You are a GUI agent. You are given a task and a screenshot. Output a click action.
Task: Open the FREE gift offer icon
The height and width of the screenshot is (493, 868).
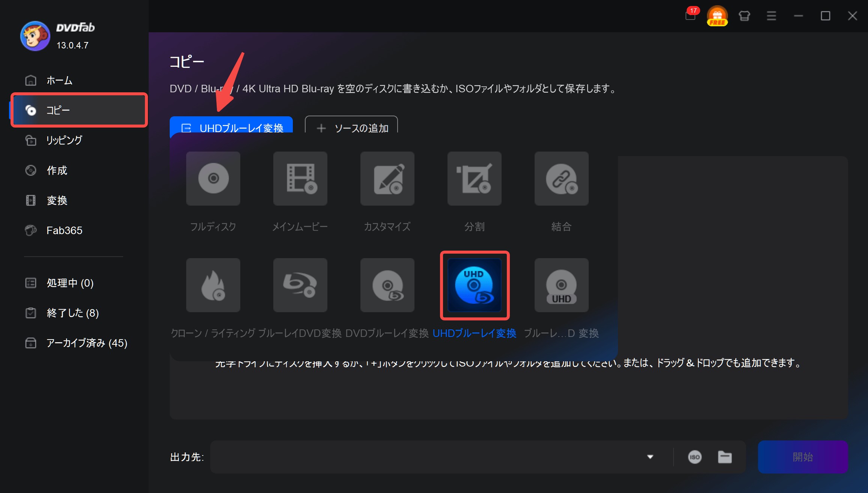click(x=717, y=16)
